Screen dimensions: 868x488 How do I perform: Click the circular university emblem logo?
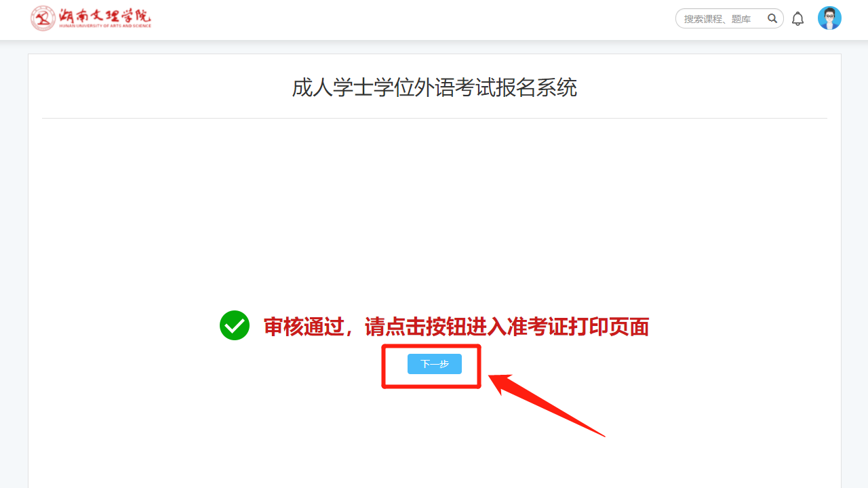pos(43,18)
